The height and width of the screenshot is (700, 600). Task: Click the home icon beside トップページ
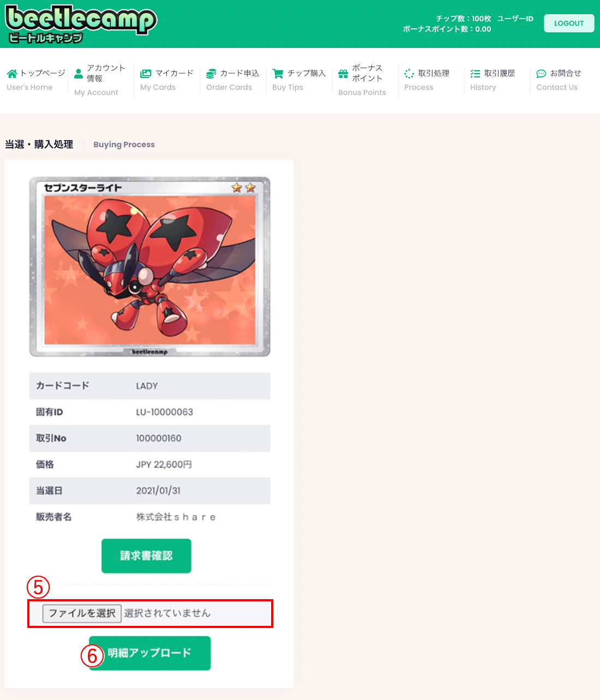tap(12, 74)
